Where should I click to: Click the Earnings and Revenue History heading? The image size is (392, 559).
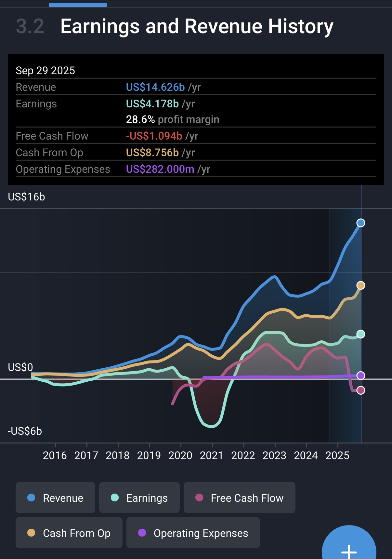(x=197, y=26)
